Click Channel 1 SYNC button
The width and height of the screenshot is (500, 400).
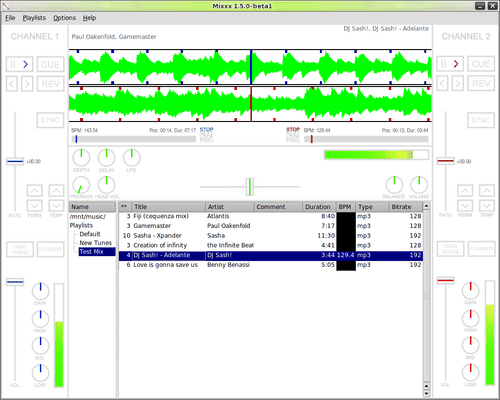50,120
